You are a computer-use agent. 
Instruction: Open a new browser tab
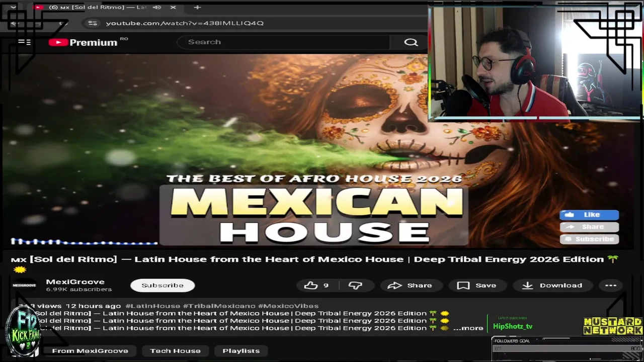pyautogui.click(x=197, y=7)
